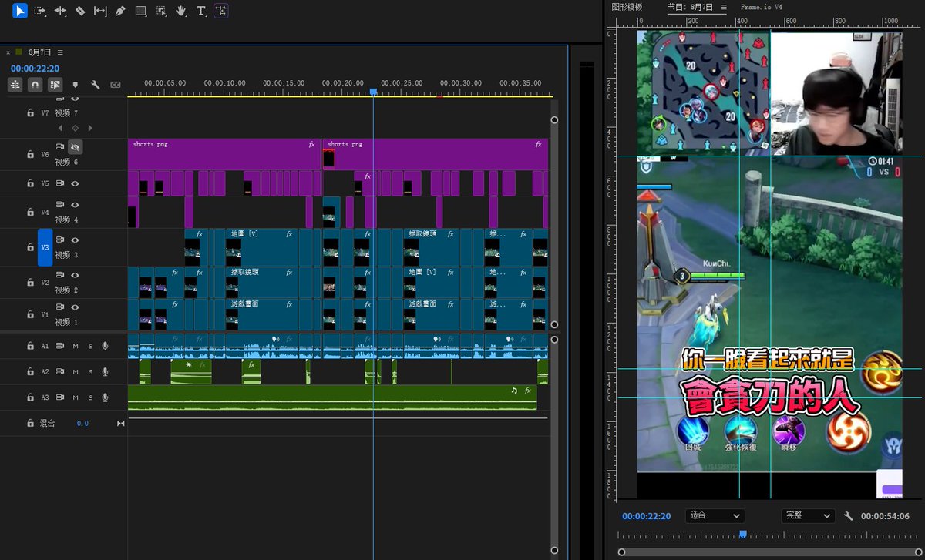Screen dimensions: 925x560
Task: Close the 8月7日 sequence tab
Action: [8, 52]
